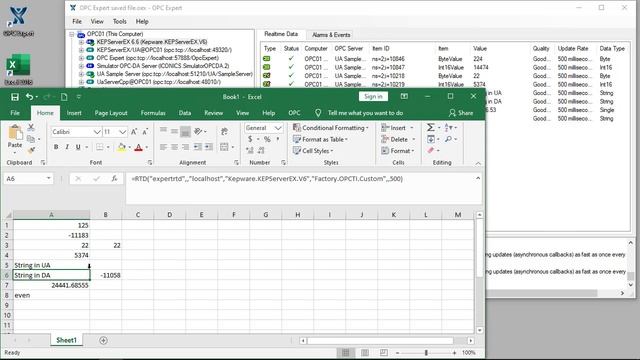Open Tools menu in OPC Expert
Screen dimensions: 640x360
click(120, 21)
